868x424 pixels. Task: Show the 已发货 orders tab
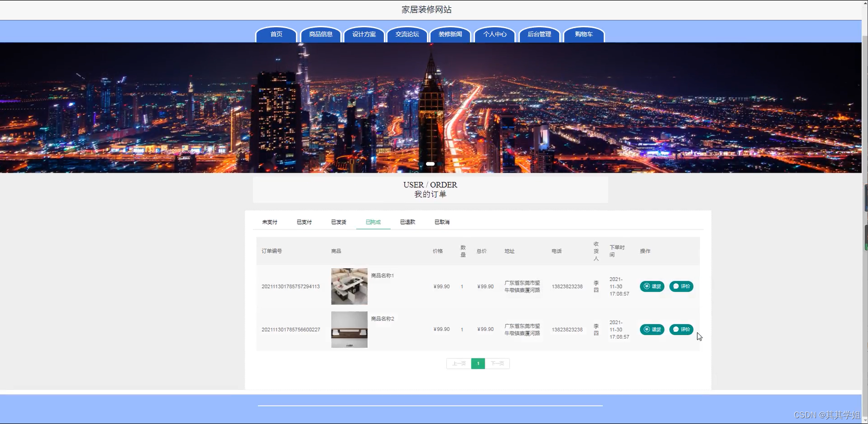(x=339, y=222)
